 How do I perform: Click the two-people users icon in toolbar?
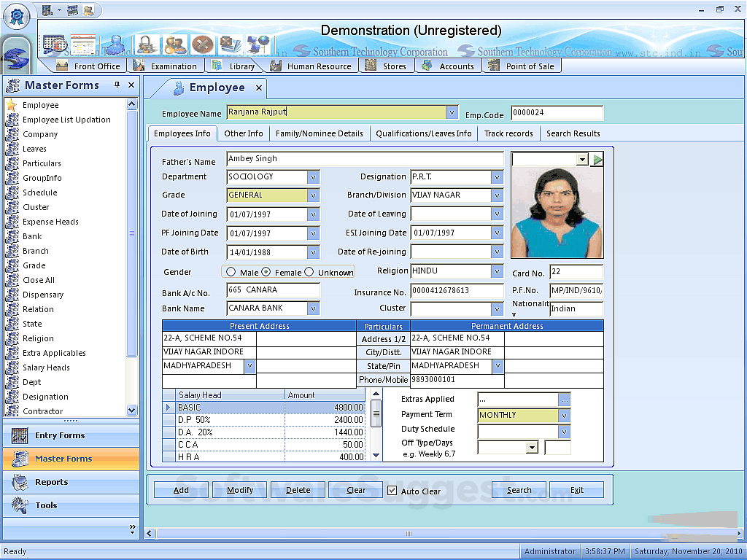tap(175, 44)
